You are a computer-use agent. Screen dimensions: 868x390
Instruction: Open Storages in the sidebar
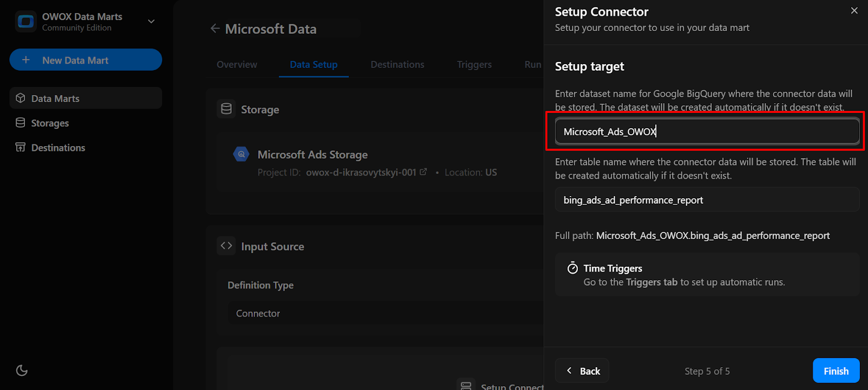click(50, 123)
